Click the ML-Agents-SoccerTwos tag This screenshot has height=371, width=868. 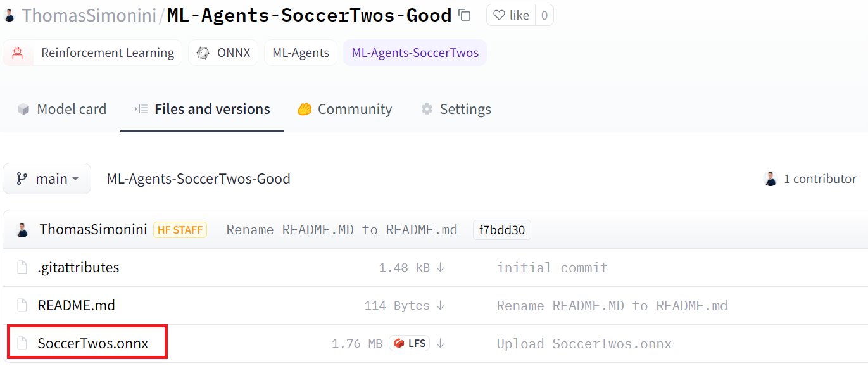[x=415, y=53]
